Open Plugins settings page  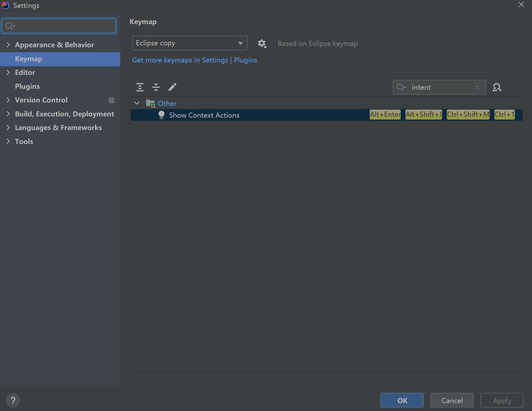click(27, 86)
